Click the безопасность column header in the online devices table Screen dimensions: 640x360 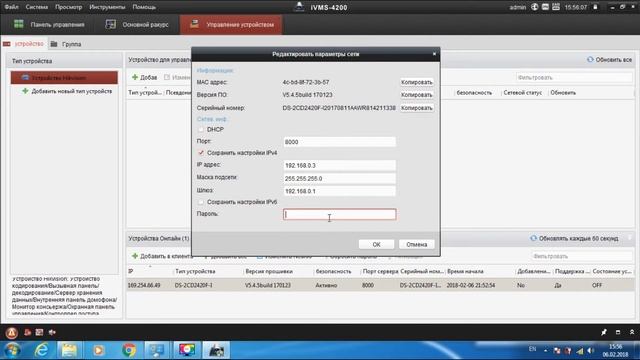(x=333, y=271)
